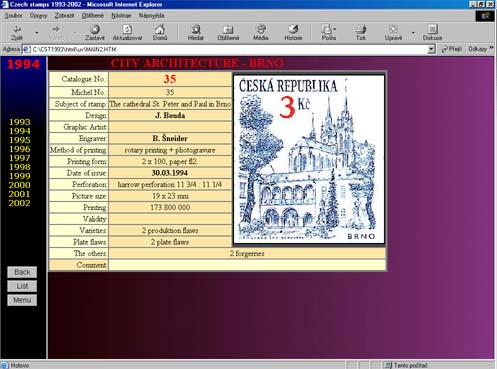This screenshot has width=497, height=369.
Task: Expand the forward history dropdown arrow
Action: coord(75,33)
